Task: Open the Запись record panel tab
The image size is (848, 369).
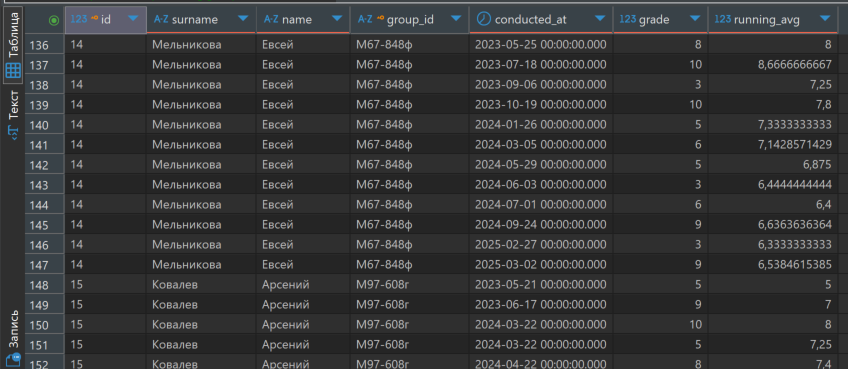Action: pyautogui.click(x=14, y=338)
